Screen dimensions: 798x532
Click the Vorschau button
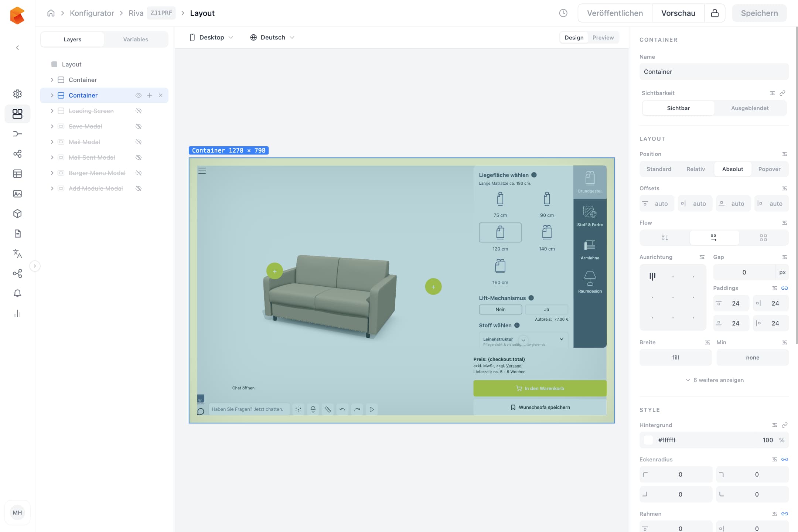(678, 13)
